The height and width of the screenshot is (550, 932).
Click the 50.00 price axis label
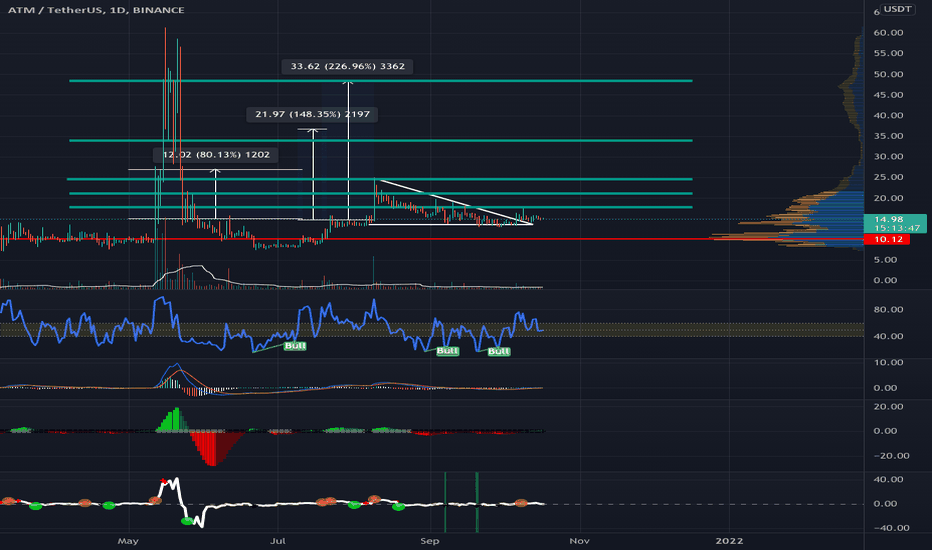pos(888,74)
